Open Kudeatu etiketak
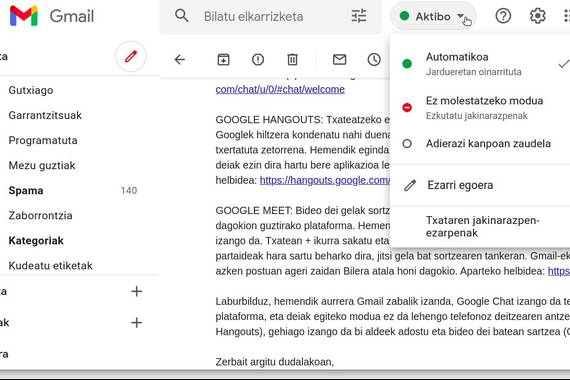 point(51,266)
